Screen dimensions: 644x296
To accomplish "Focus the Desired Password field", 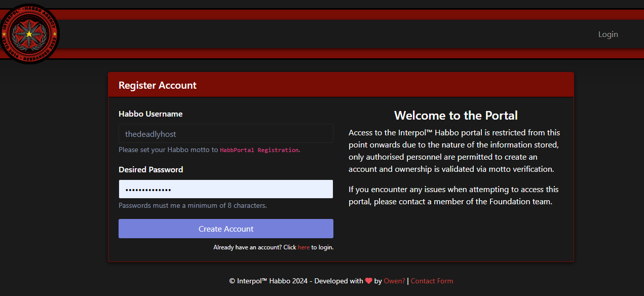I will (x=225, y=189).
